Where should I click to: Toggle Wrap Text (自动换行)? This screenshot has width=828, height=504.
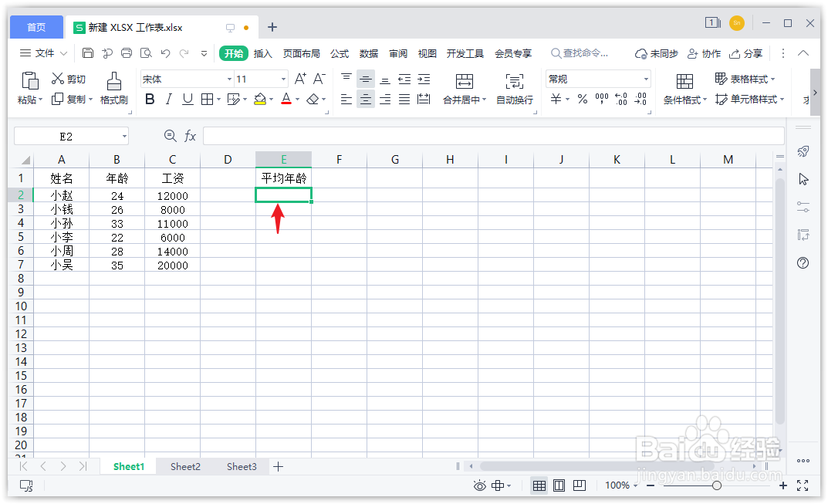pos(515,88)
